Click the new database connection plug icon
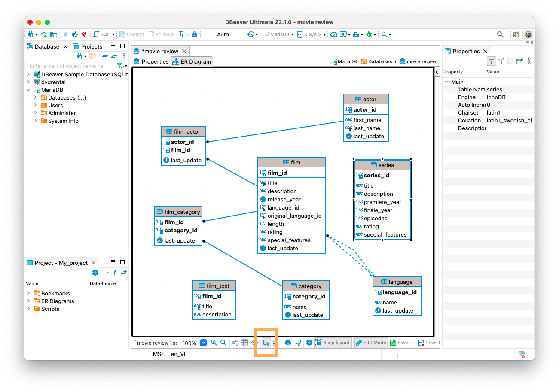Image resolution: width=559 pixels, height=392 pixels. click(x=31, y=34)
